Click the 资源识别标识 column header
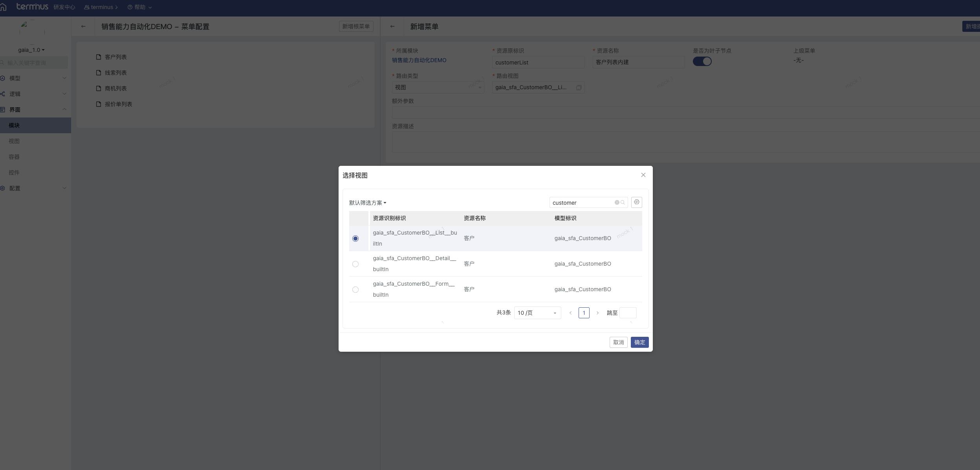The width and height of the screenshot is (980, 470). [x=389, y=218]
